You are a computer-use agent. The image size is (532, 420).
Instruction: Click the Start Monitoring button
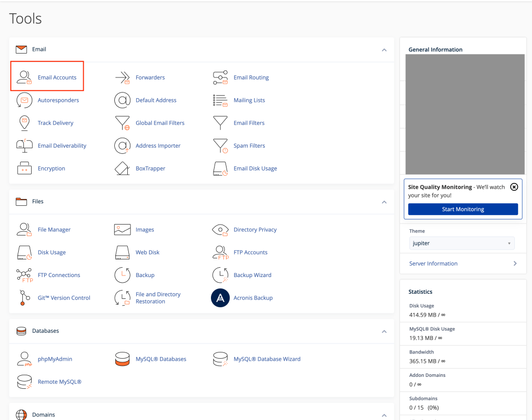point(463,209)
